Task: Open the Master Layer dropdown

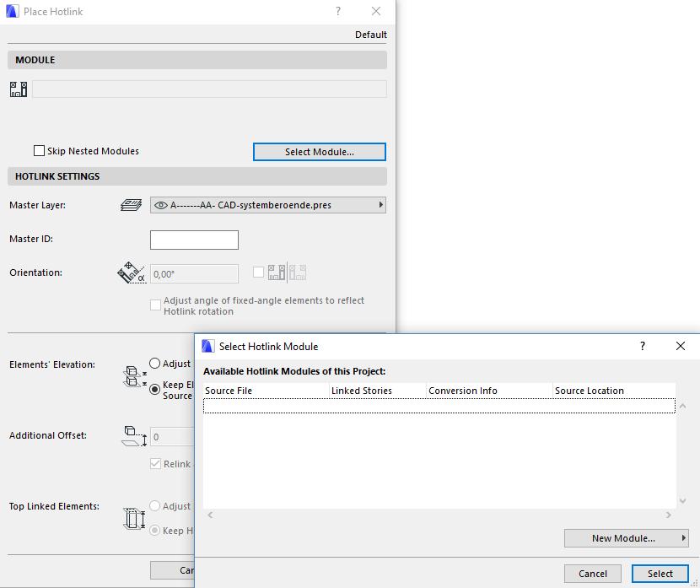Action: click(x=268, y=205)
